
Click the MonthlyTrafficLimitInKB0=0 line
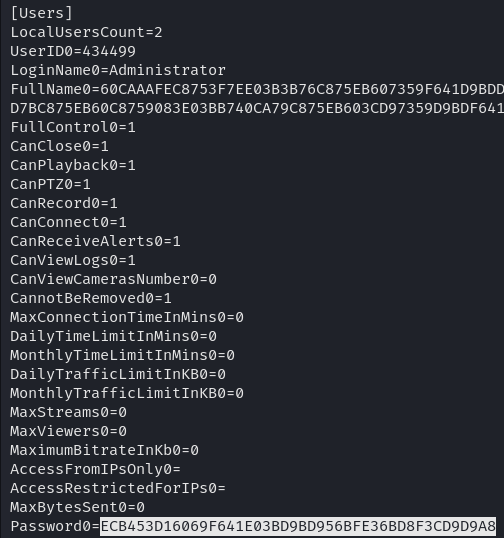127,393
